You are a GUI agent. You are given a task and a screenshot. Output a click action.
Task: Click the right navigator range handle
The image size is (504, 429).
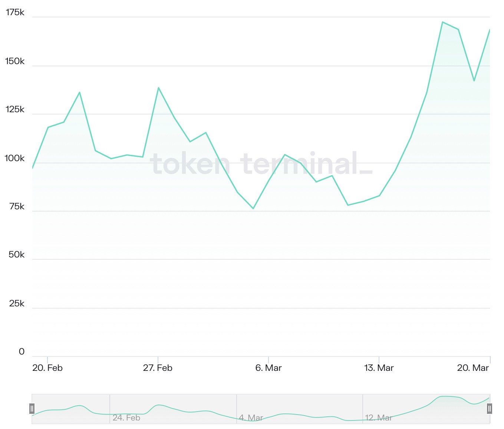click(490, 409)
